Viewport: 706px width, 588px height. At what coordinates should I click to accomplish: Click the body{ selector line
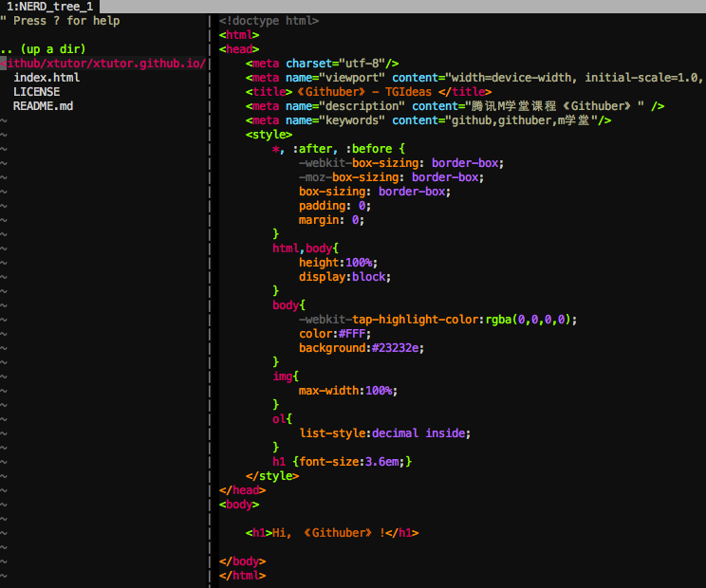(x=288, y=305)
